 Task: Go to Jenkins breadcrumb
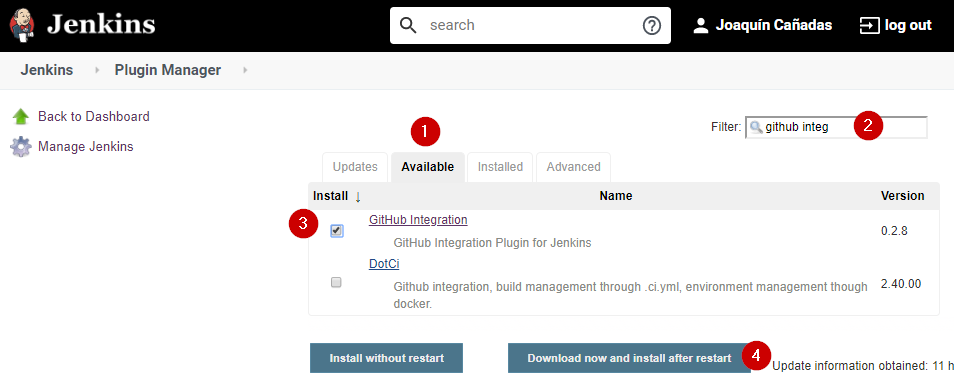pos(47,70)
